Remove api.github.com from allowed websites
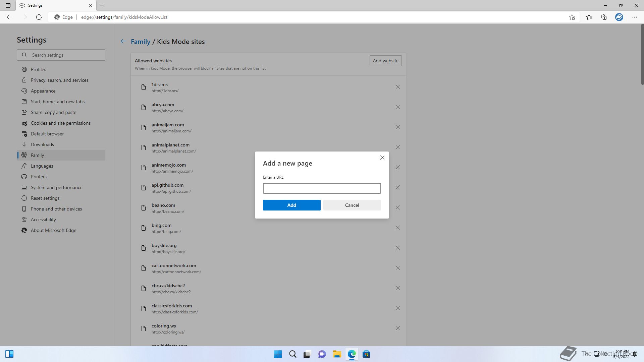The image size is (644, 362). click(397, 187)
